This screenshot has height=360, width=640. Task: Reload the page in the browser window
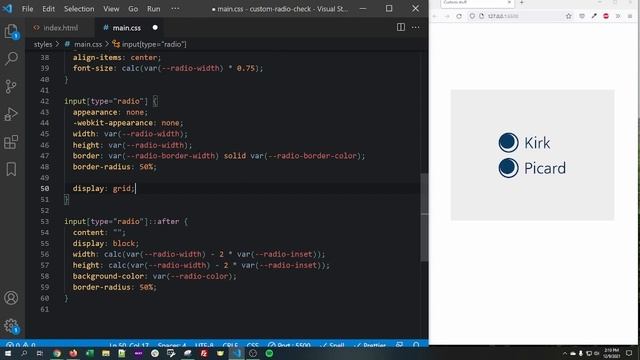(x=459, y=16)
